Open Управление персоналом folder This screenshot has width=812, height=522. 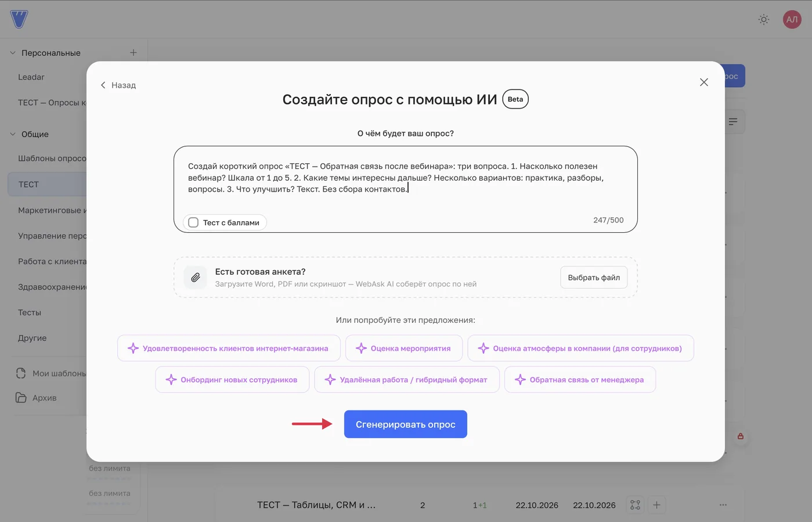tap(52, 236)
